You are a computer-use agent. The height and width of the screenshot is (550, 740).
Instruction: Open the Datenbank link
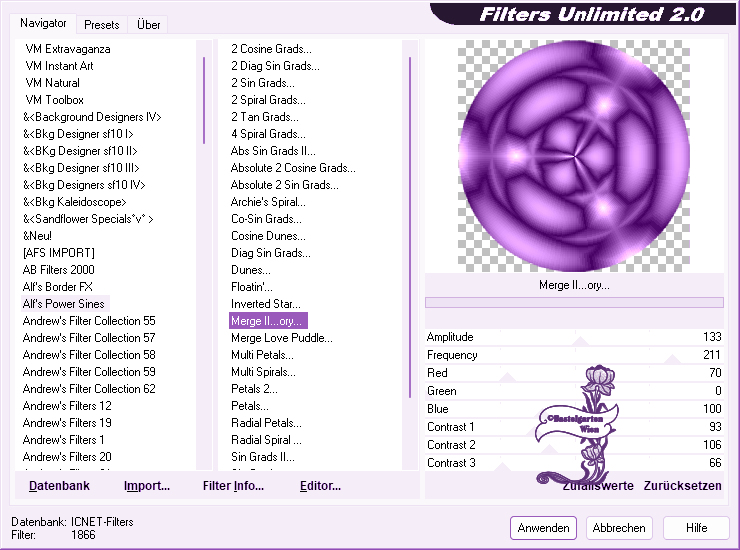click(x=59, y=486)
